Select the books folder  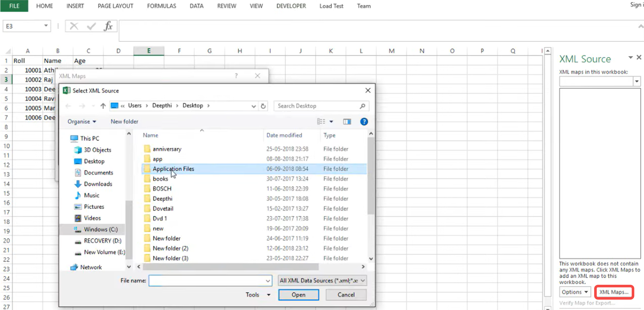tap(160, 179)
